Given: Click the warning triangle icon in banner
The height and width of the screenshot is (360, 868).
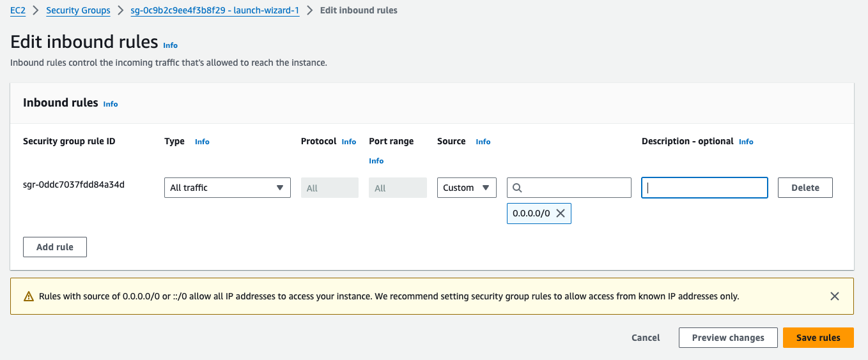Looking at the screenshot, I should click(29, 297).
